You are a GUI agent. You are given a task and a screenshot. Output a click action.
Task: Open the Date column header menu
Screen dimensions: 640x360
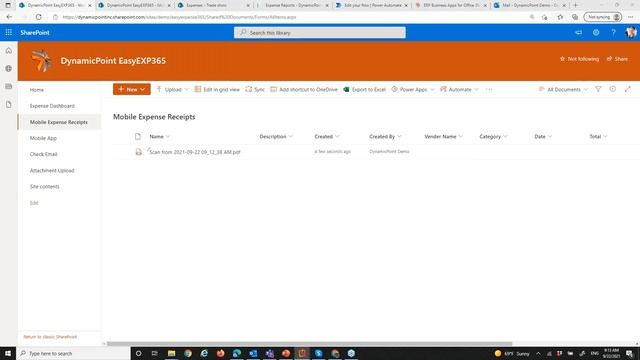pyautogui.click(x=543, y=136)
